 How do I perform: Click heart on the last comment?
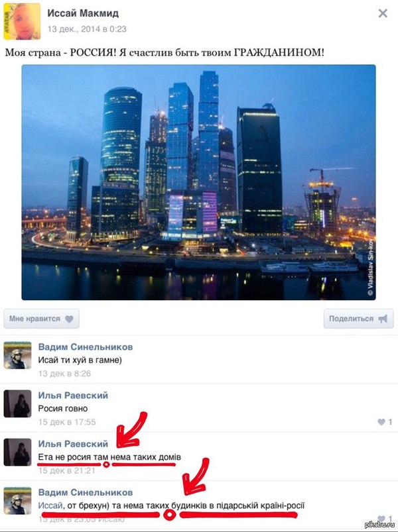(381, 519)
